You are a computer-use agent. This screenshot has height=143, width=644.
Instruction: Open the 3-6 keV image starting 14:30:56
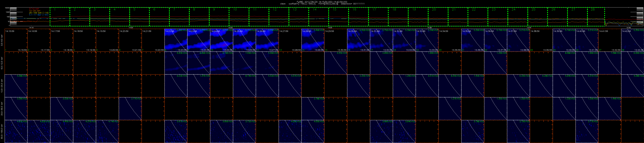pyautogui.click(x=359, y=40)
